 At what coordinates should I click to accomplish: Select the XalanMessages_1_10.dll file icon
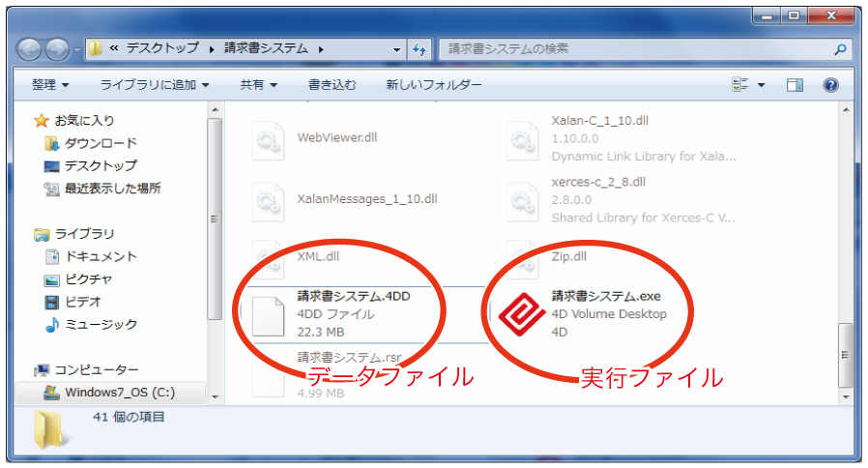click(x=268, y=201)
